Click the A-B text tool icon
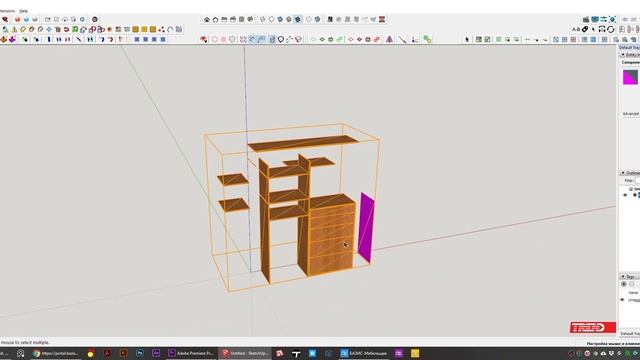The width and height of the screenshot is (640, 360). [x=576, y=29]
